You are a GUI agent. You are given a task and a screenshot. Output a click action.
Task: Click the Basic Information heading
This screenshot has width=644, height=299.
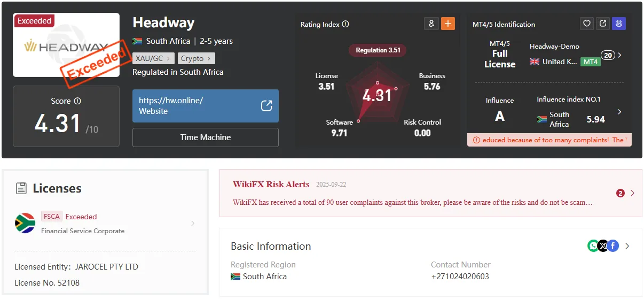point(271,246)
